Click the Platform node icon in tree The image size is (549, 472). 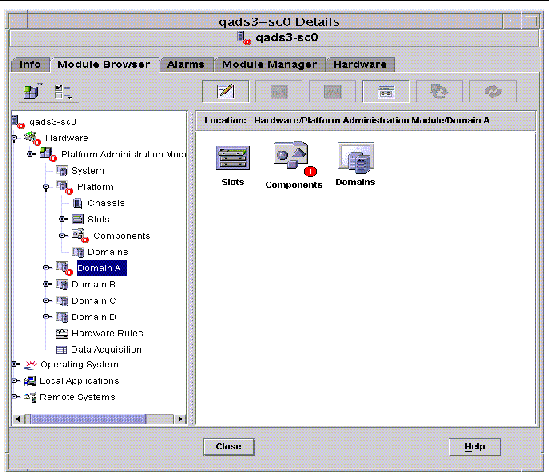click(64, 187)
